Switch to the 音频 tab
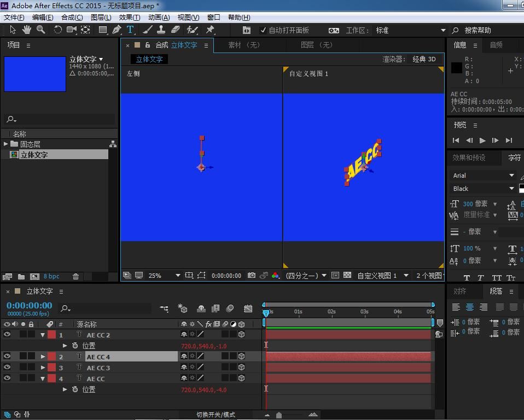 coord(496,45)
